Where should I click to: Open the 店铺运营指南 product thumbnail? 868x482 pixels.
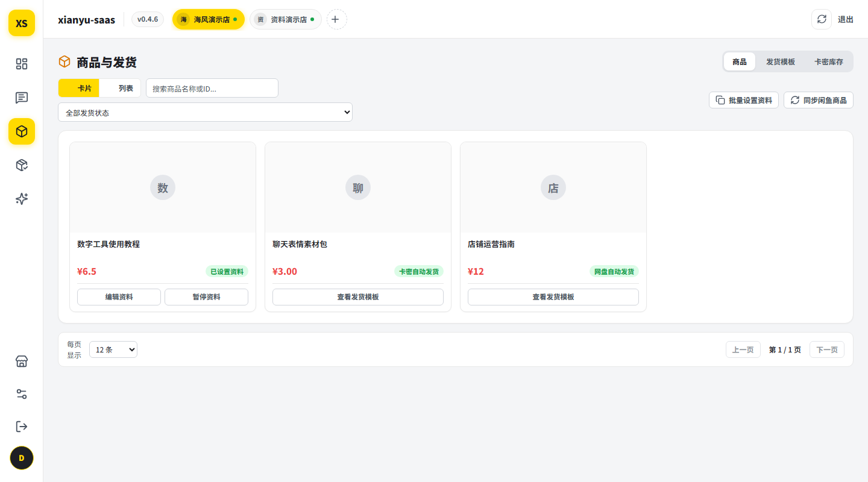(x=553, y=187)
